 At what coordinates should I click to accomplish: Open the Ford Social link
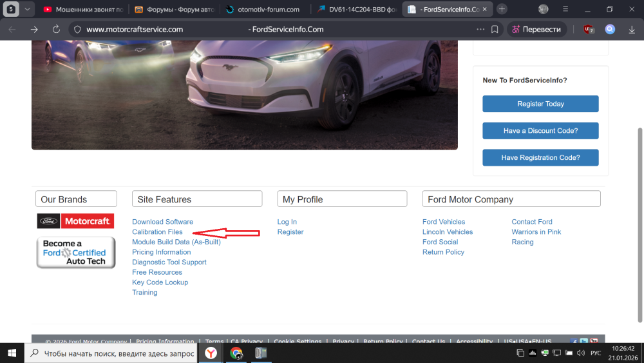[x=440, y=242]
